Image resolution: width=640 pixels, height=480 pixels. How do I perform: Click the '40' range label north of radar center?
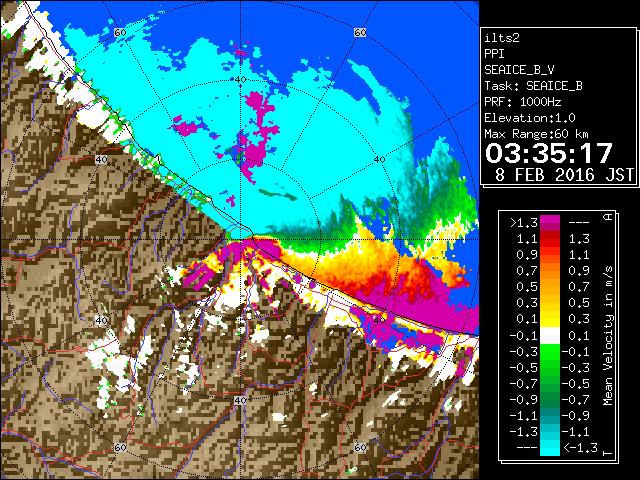coord(240,80)
